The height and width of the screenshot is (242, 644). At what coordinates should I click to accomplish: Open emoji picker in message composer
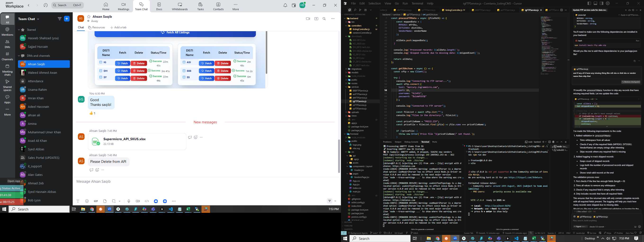point(87,201)
